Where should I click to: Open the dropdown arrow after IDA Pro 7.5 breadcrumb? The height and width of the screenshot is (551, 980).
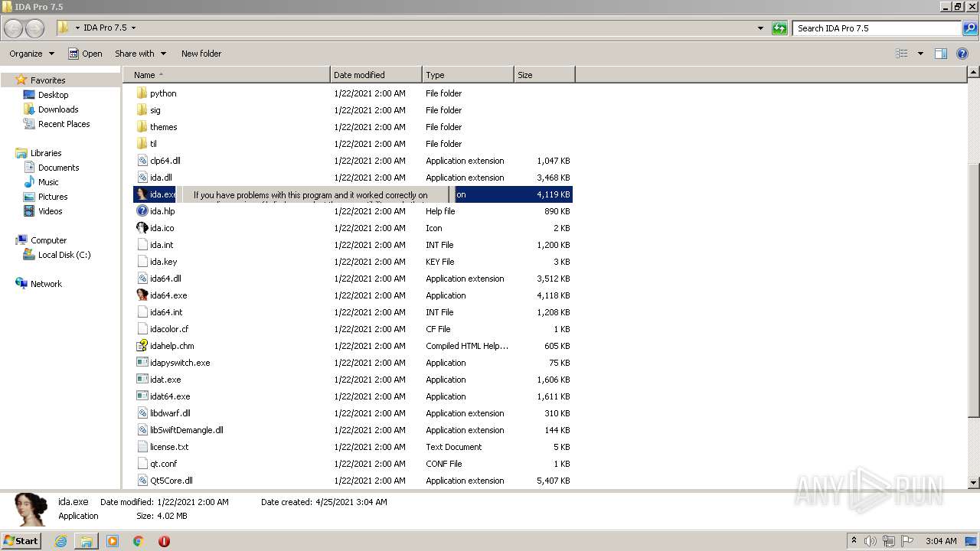(133, 28)
